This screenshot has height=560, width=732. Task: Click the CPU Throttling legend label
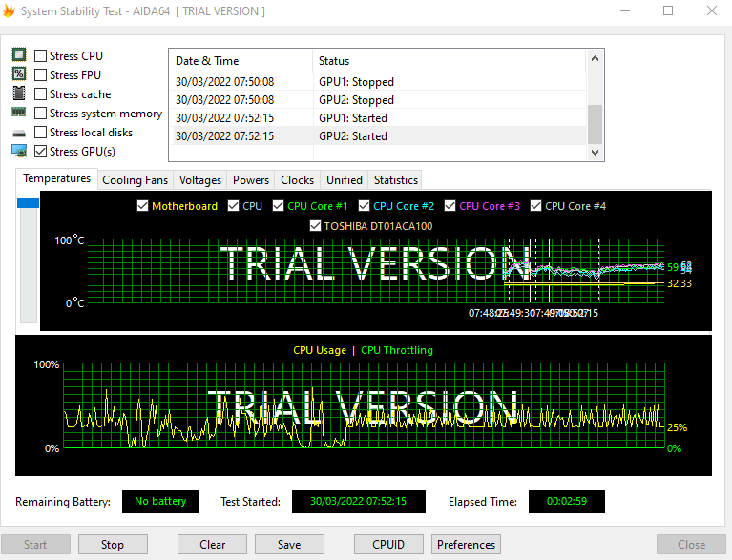(x=397, y=350)
